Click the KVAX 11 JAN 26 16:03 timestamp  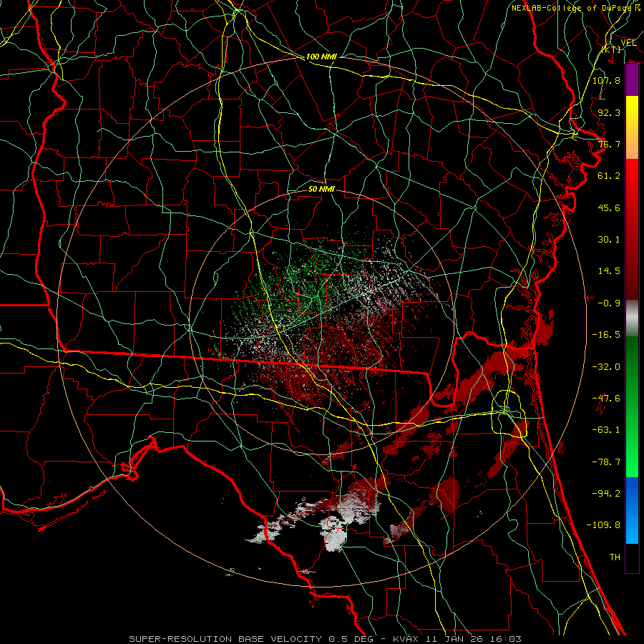tap(457, 639)
